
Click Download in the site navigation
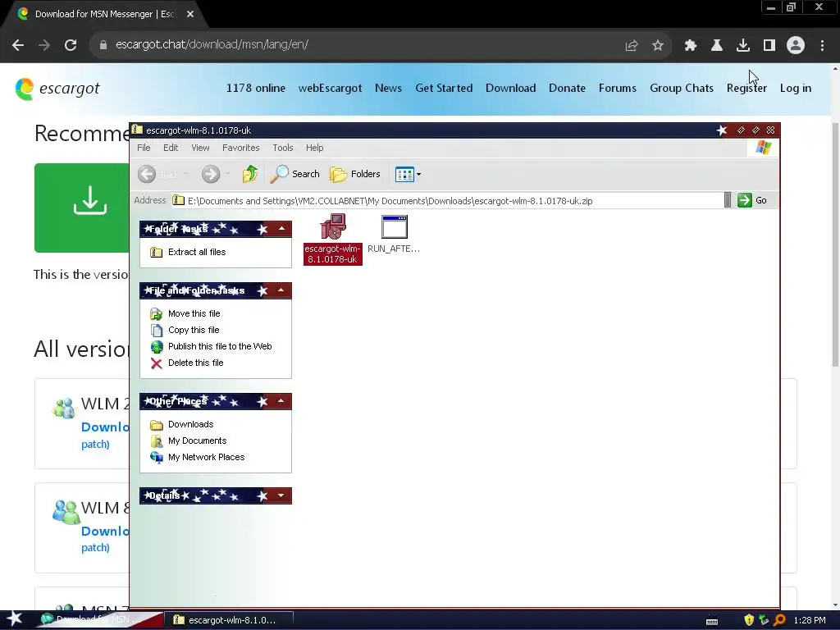510,88
